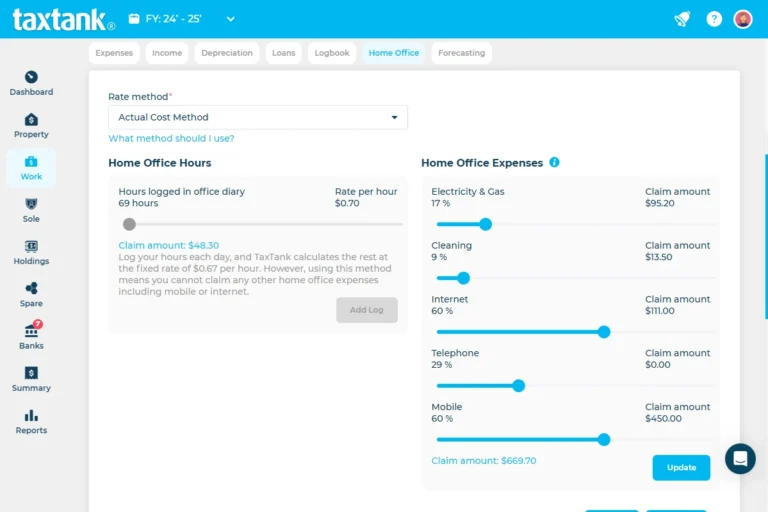Viewport: 768px width, 512px height.
Task: Click the '$13.50' claim amount
Action: tap(658, 257)
